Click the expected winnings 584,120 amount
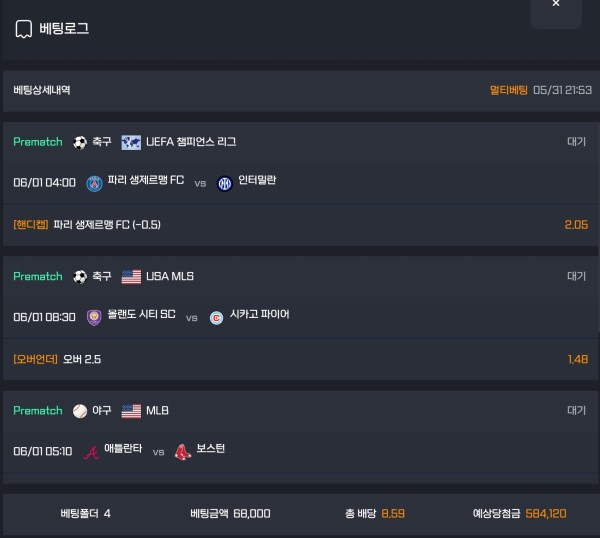This screenshot has height=538, width=600. pos(546,514)
